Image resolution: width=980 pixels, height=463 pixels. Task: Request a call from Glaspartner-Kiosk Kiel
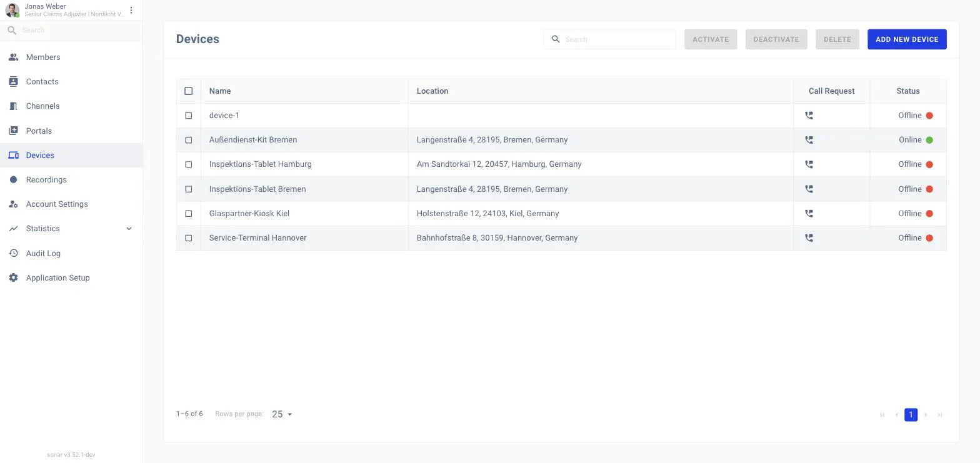point(809,213)
